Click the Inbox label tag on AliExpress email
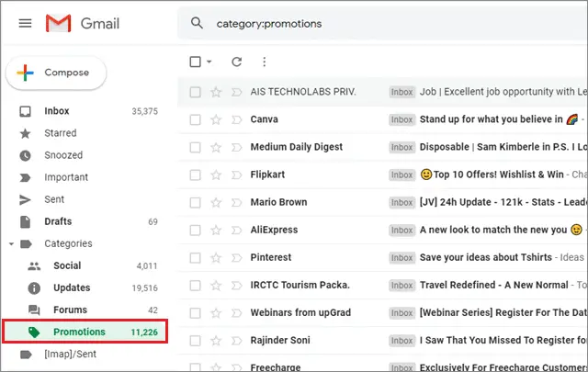 (x=402, y=230)
